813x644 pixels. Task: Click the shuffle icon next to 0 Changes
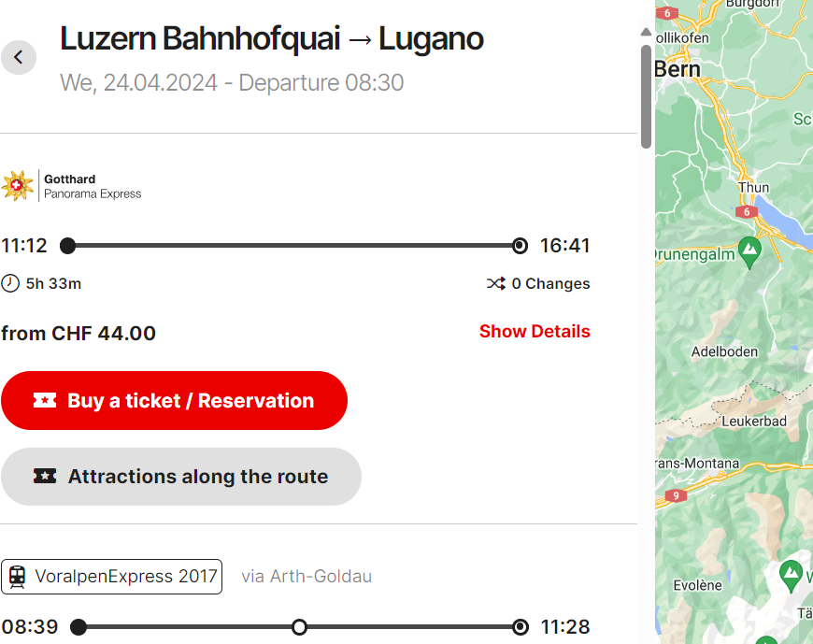tap(496, 283)
